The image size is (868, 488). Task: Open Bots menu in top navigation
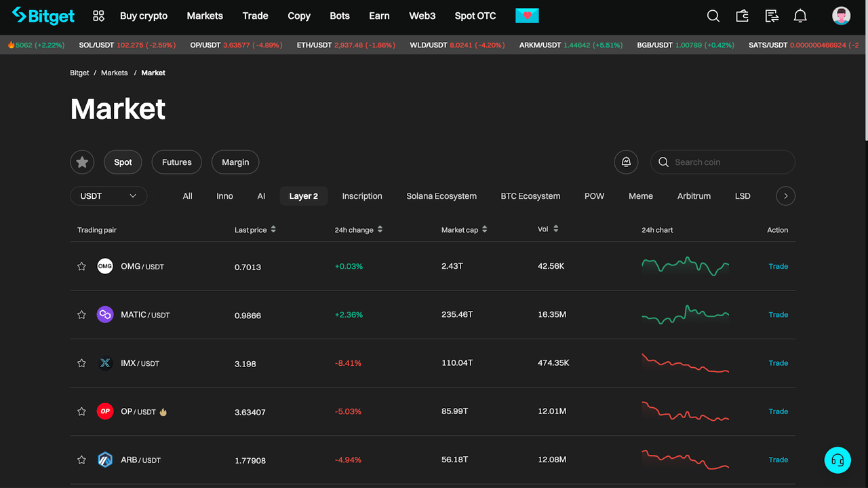click(x=340, y=16)
